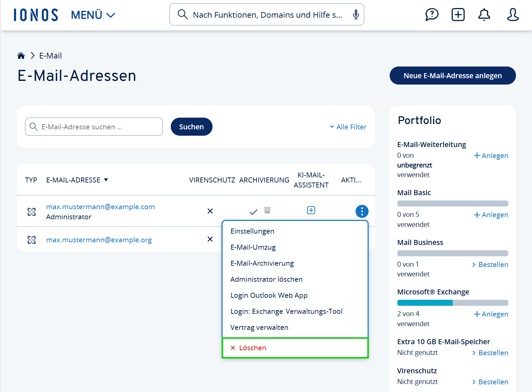Click the main search field
Image resolution: width=532 pixels, height=392 pixels.
point(267,15)
